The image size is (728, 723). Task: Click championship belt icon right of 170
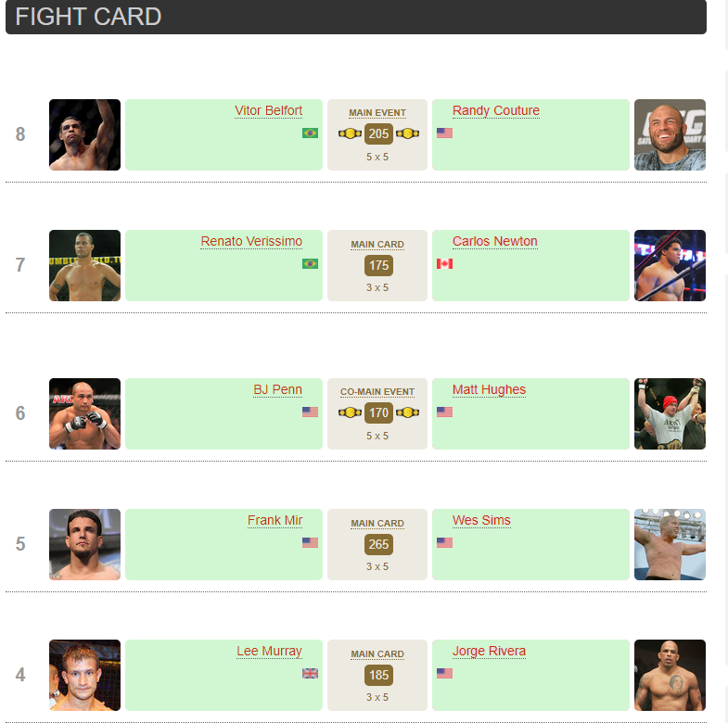point(406,412)
